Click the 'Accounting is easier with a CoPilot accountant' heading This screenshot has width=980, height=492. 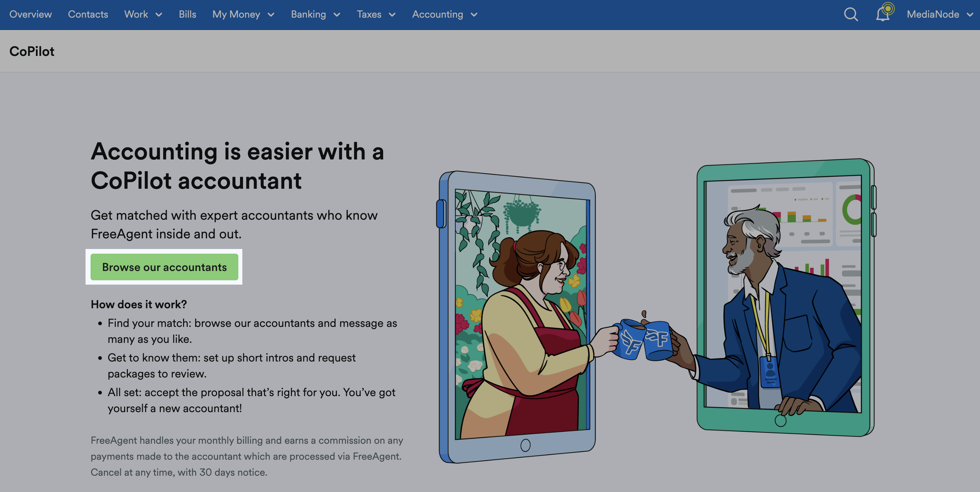pos(237,166)
